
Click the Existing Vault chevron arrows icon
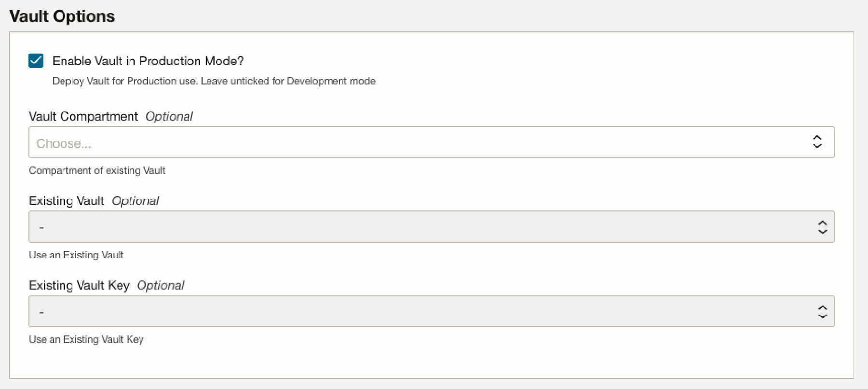click(823, 227)
